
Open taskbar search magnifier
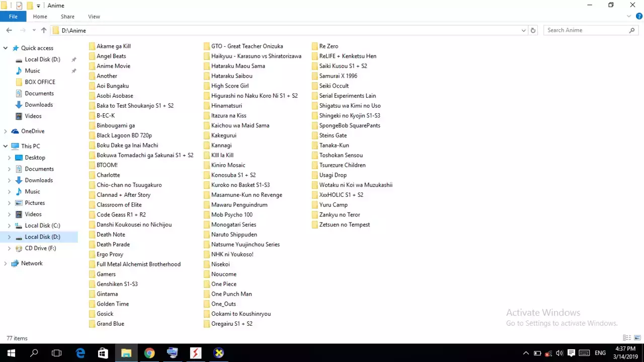pyautogui.click(x=34, y=353)
